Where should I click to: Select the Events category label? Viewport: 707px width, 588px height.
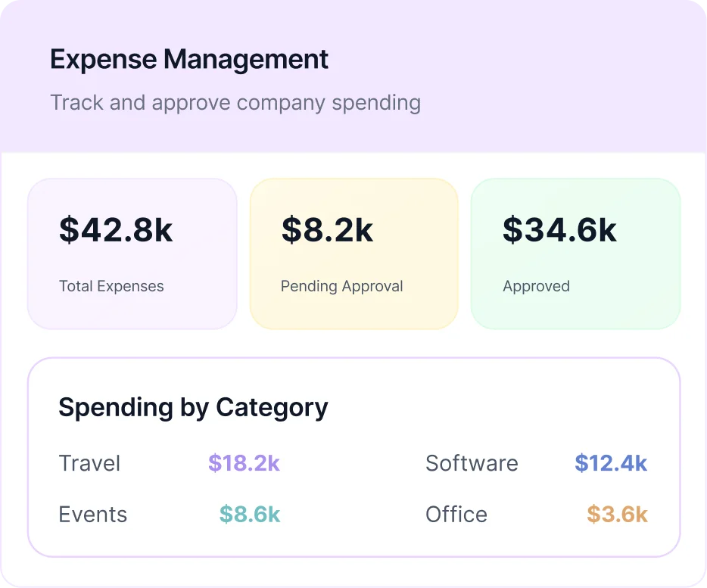(x=92, y=514)
